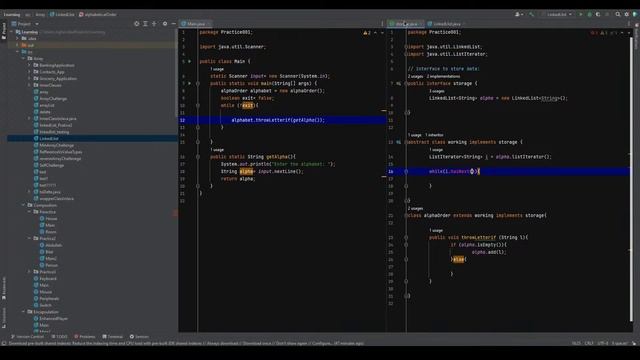640x360 pixels.
Task: Select LinkedList class in project tree
Action: click(x=49, y=138)
